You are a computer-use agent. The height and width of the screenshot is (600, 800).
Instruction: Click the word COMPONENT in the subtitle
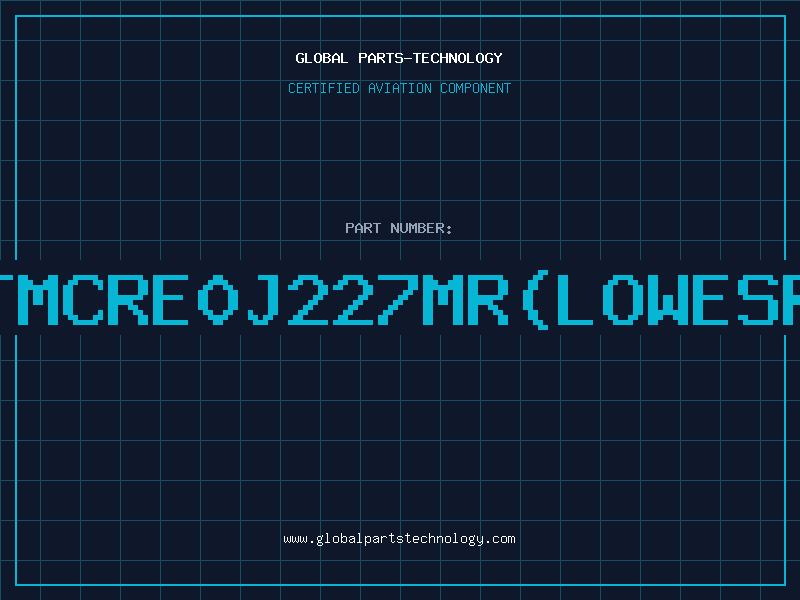click(476, 88)
